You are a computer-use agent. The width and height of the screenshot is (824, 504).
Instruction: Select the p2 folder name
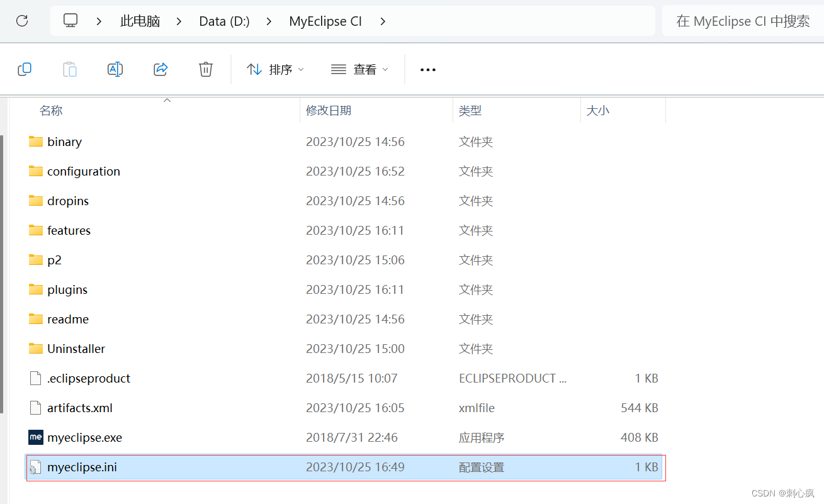pyautogui.click(x=54, y=260)
